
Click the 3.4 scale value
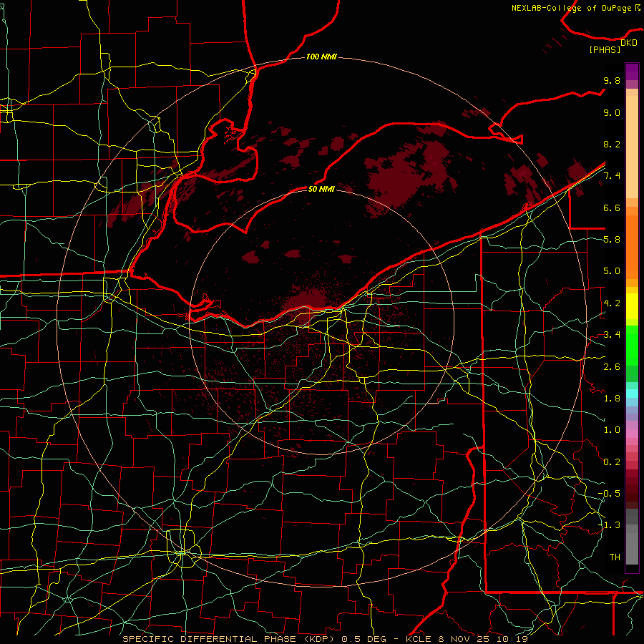612,335
